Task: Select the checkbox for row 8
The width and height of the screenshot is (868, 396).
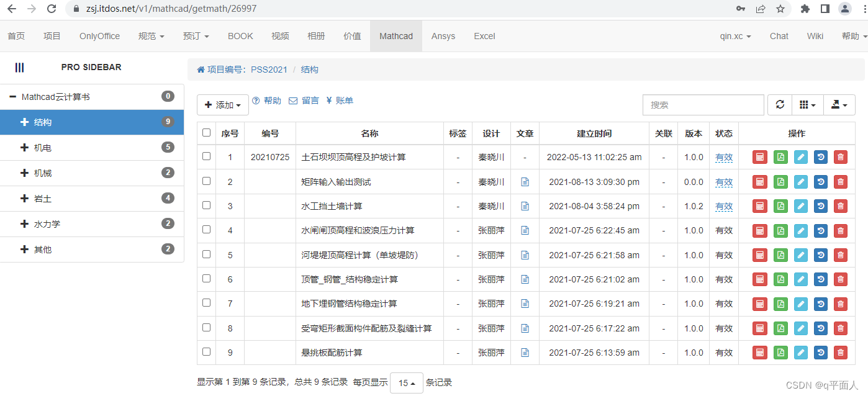Action: click(x=207, y=328)
